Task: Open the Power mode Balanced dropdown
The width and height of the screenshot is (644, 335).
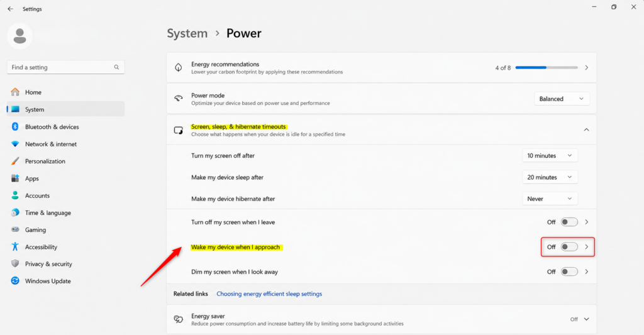Action: tap(562, 99)
